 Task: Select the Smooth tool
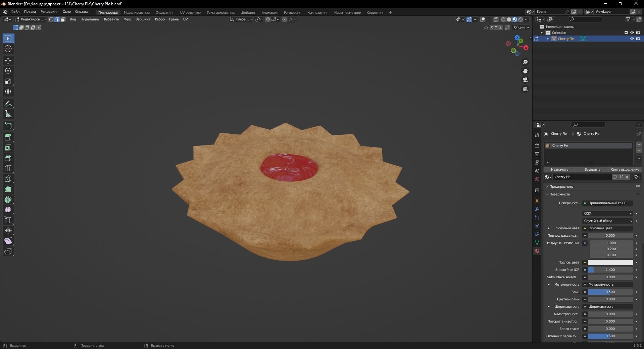8,210
